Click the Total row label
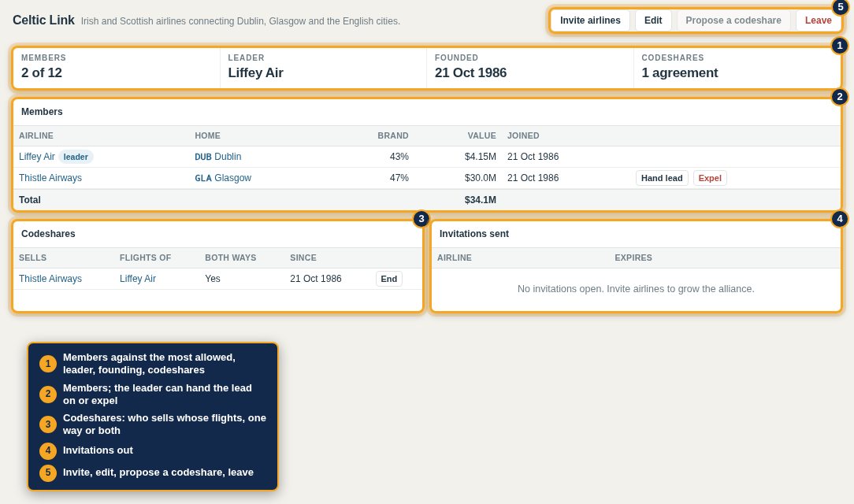 (29, 200)
